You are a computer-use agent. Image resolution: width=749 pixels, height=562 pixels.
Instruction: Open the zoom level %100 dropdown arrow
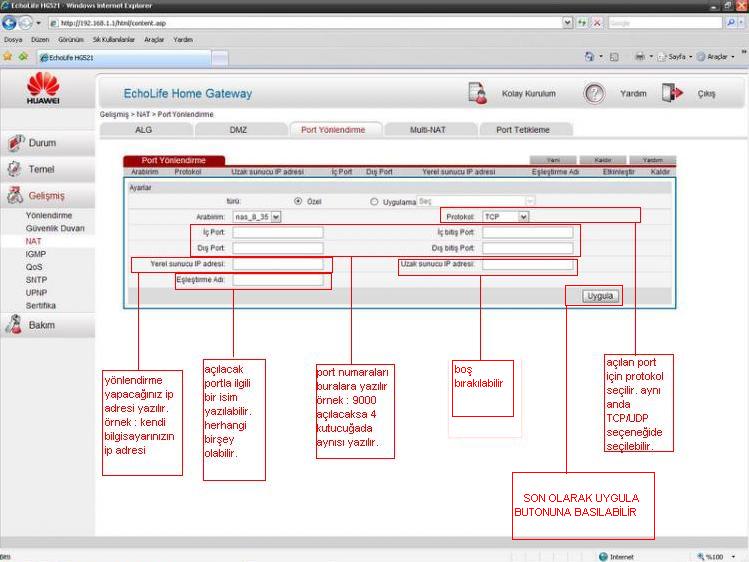pyautogui.click(x=733, y=557)
